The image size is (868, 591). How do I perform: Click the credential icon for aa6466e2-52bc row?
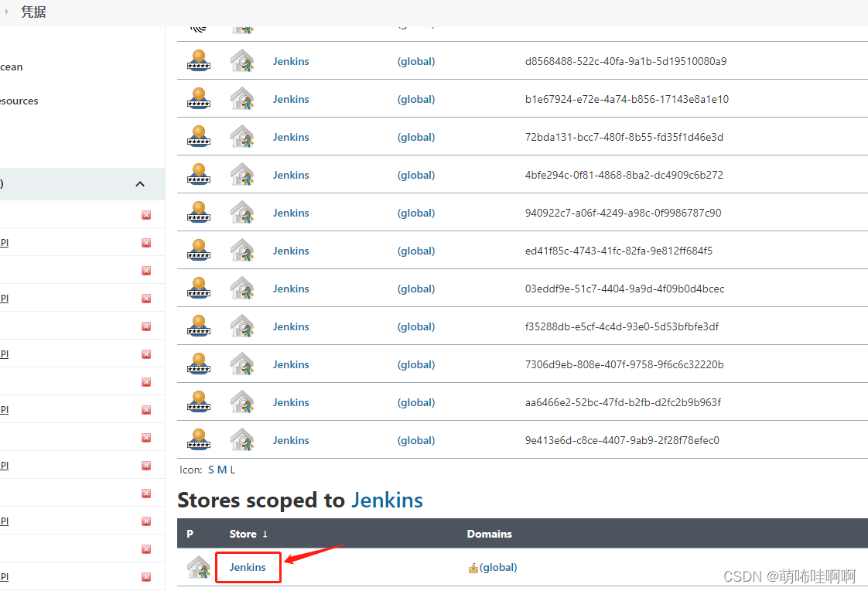coord(199,401)
